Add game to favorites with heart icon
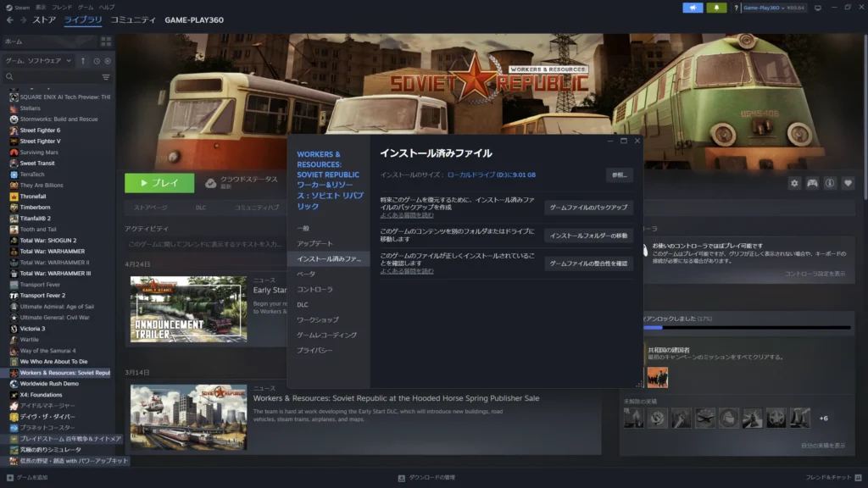 coord(848,183)
